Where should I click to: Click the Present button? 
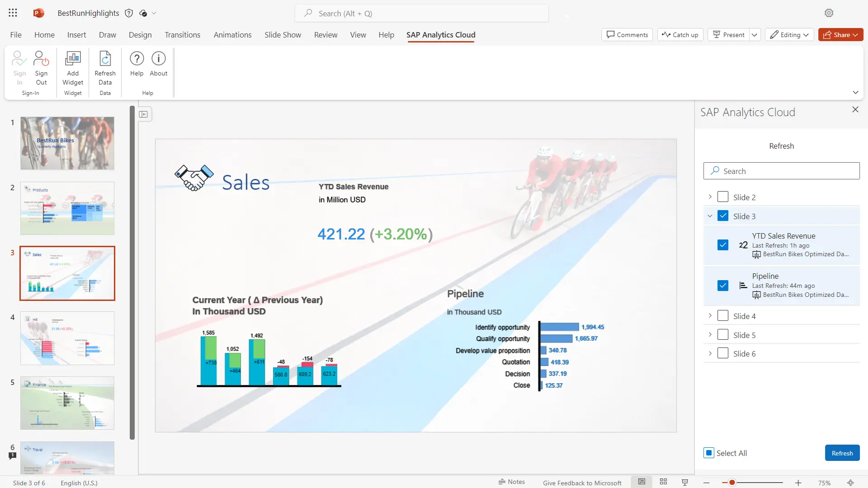click(729, 35)
